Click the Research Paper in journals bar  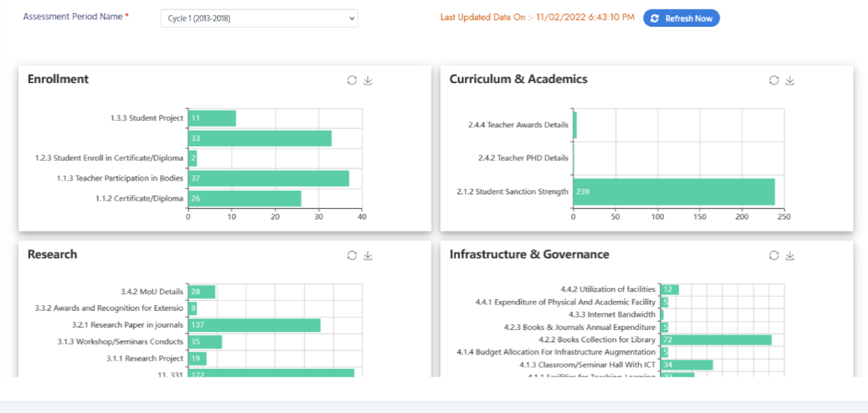[254, 325]
